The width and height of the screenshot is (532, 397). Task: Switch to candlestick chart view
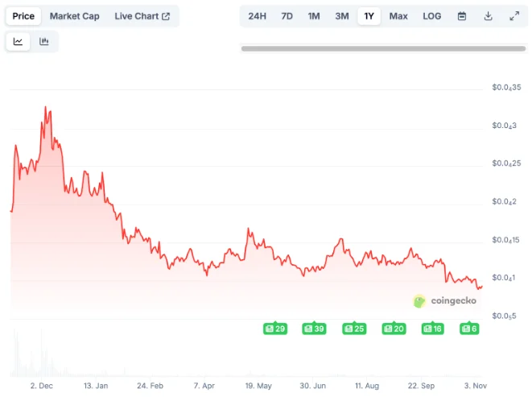point(44,41)
